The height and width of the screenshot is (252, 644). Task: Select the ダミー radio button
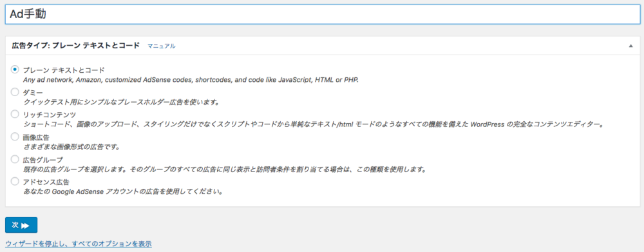click(x=15, y=92)
